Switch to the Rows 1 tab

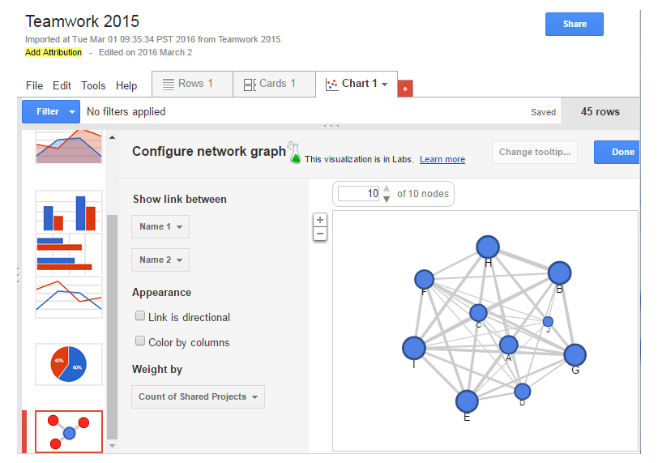pos(192,84)
